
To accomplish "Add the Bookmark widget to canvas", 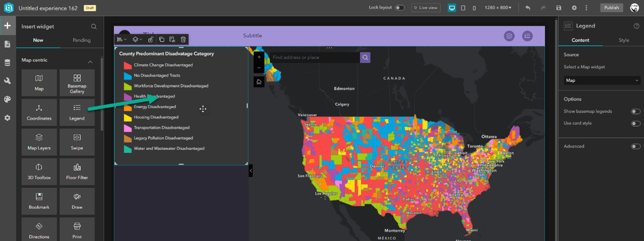I will [x=39, y=201].
